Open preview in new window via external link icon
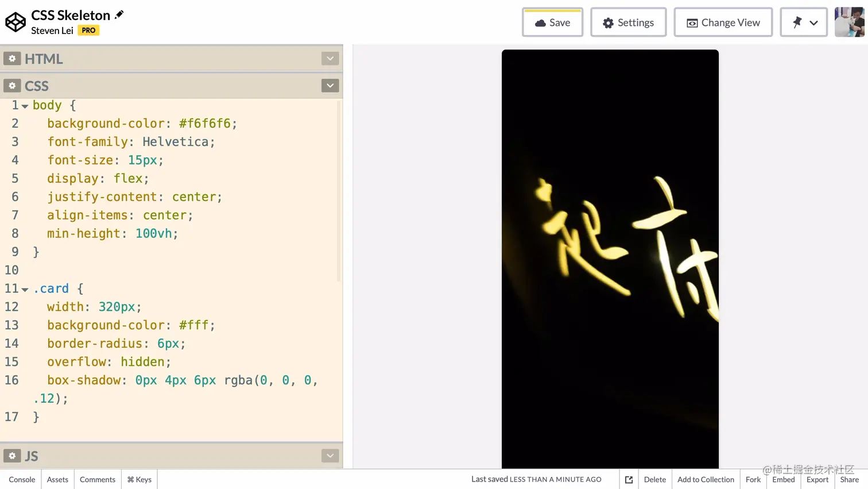This screenshot has width=868, height=489. pos(629,479)
